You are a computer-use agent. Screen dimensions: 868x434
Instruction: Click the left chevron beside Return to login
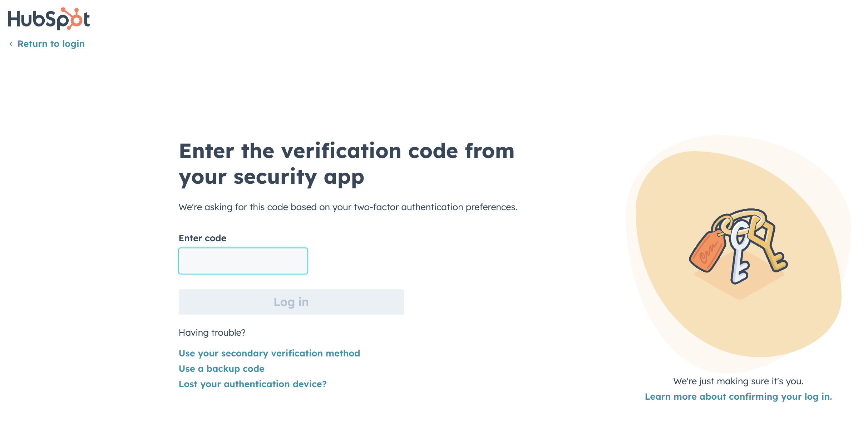tap(11, 43)
